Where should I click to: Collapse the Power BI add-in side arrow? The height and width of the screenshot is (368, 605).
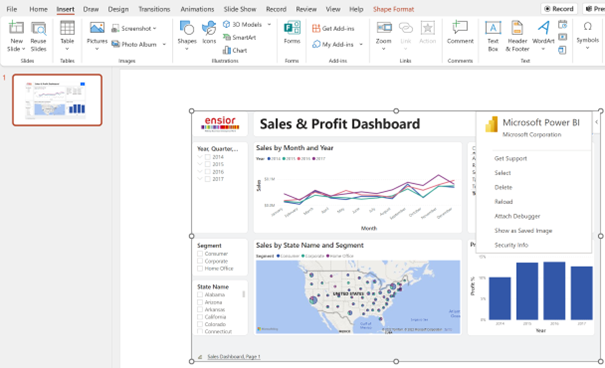click(597, 122)
